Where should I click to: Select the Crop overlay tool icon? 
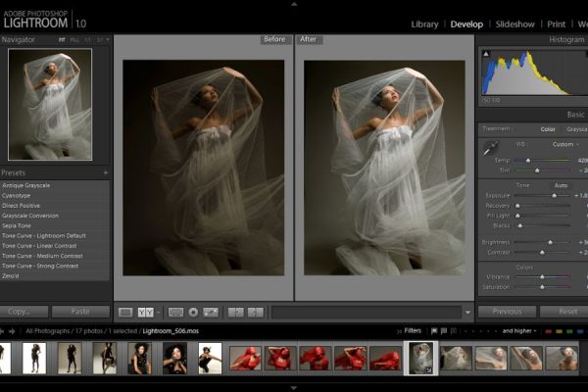pyautogui.click(x=175, y=312)
